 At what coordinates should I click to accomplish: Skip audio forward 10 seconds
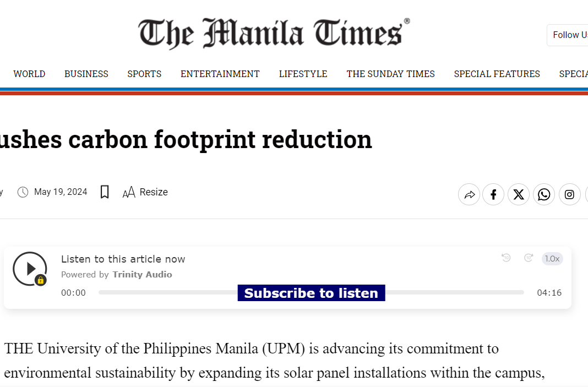tap(529, 258)
